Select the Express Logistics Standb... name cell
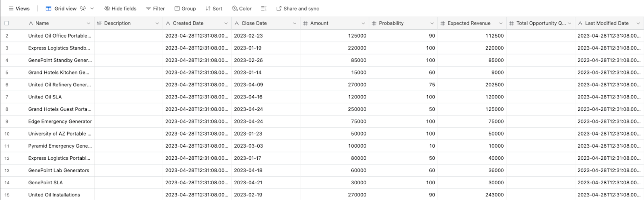Image resolution: width=644 pixels, height=200 pixels. 60,48
